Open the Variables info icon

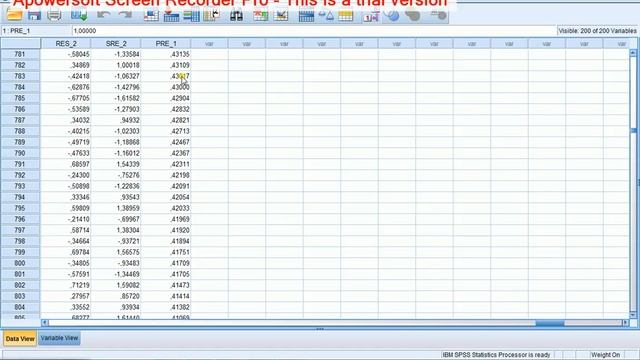191,16
